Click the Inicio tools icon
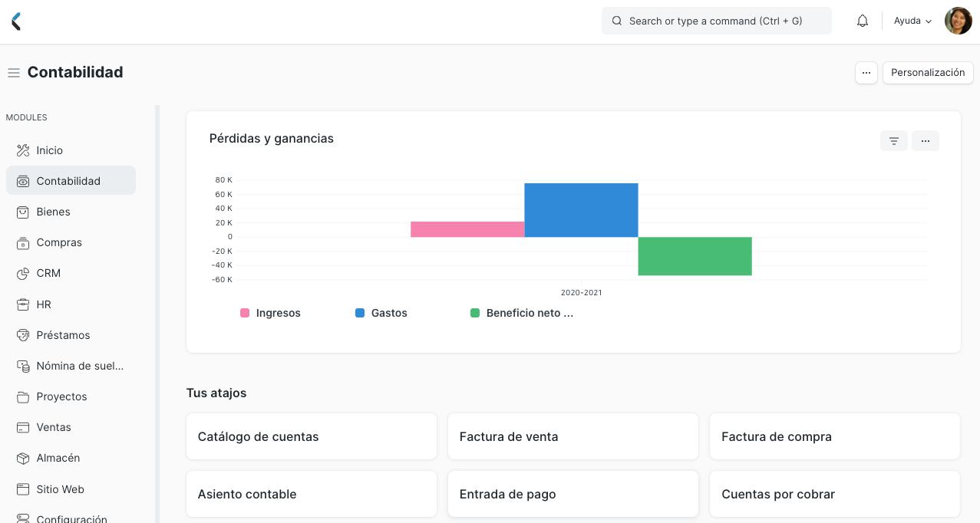The height and width of the screenshot is (523, 980). (23, 150)
